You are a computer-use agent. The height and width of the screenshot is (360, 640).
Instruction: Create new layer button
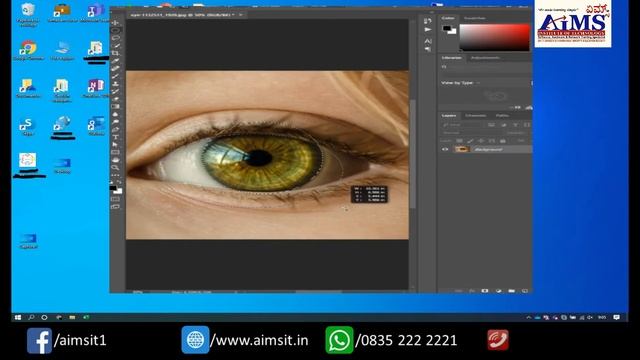(x=525, y=291)
